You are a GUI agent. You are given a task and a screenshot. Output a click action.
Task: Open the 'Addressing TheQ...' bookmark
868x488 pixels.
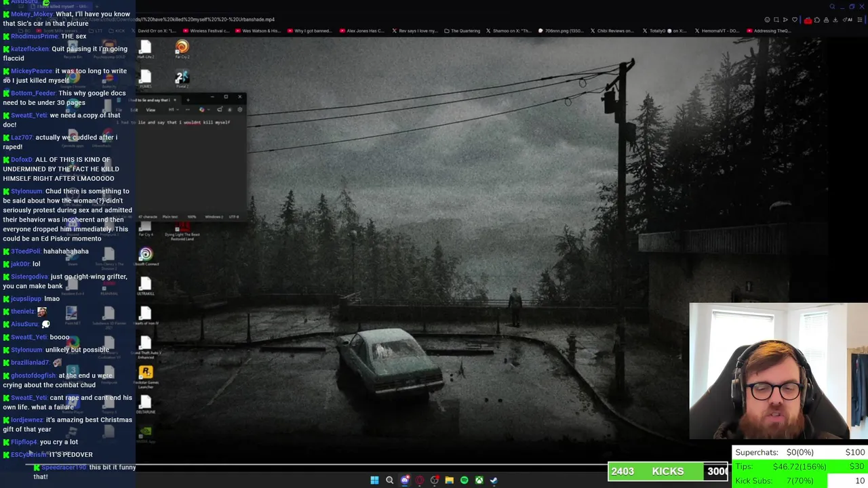tap(768, 30)
